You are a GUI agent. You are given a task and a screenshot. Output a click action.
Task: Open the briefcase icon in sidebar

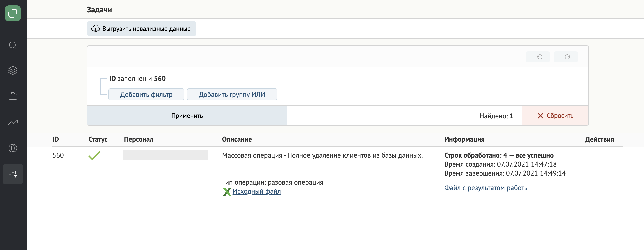(13, 96)
